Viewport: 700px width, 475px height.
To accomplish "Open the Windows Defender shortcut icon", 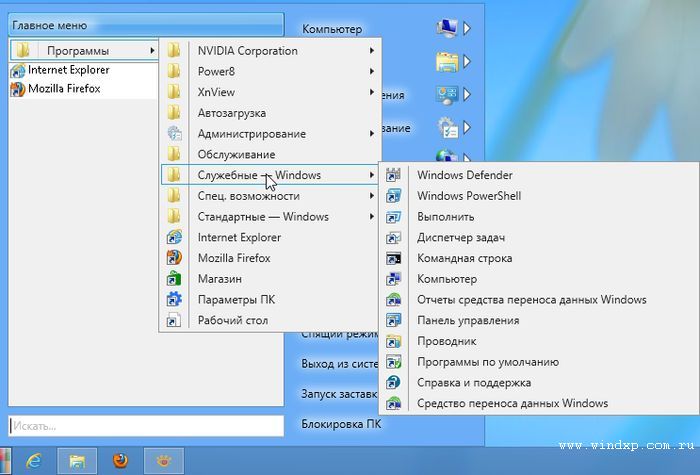I will point(393,175).
